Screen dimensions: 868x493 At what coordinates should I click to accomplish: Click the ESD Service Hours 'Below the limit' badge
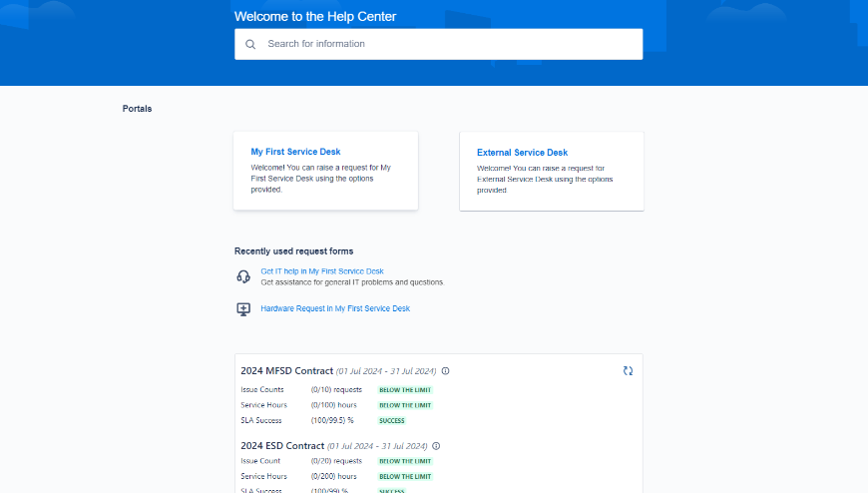[405, 477]
